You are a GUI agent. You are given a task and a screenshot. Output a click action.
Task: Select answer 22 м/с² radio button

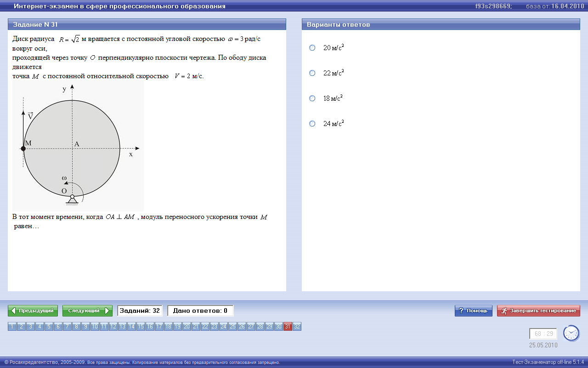pos(312,73)
